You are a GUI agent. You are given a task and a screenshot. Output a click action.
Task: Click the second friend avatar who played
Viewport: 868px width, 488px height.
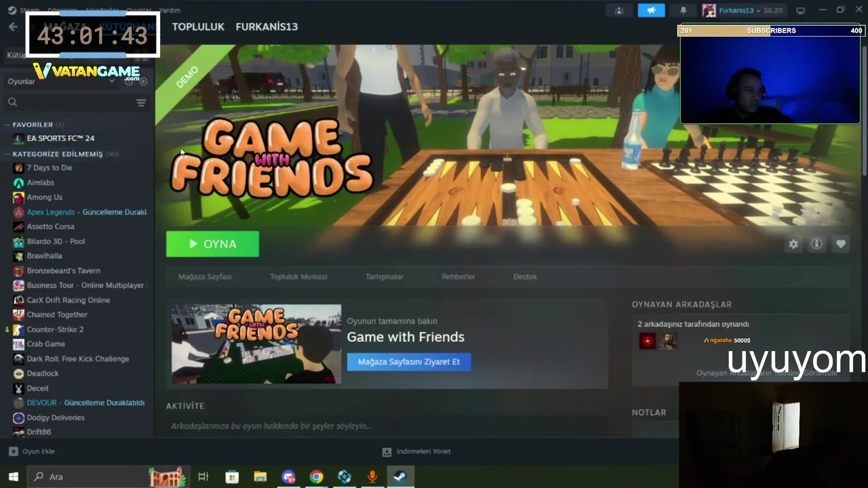tap(668, 341)
